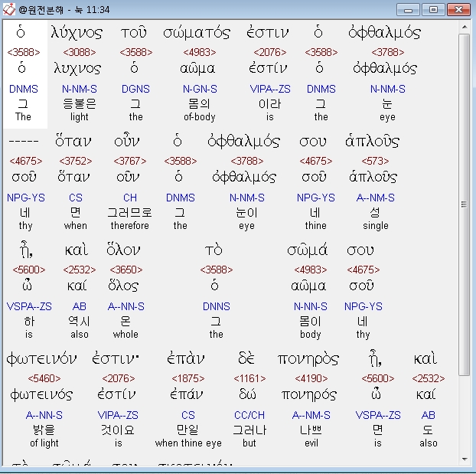Click the Korean gloss 등불은
The width and height of the screenshot is (476, 474).
pos(80,103)
